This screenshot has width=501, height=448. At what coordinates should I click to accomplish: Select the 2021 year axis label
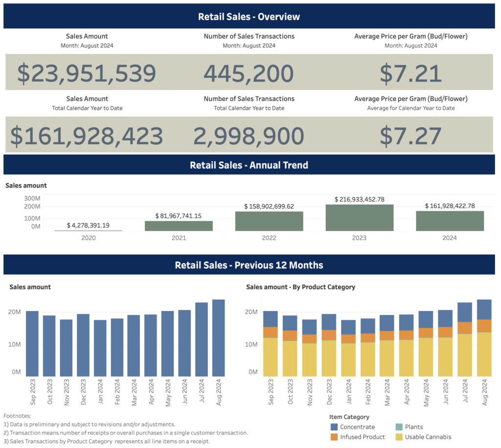coord(179,237)
